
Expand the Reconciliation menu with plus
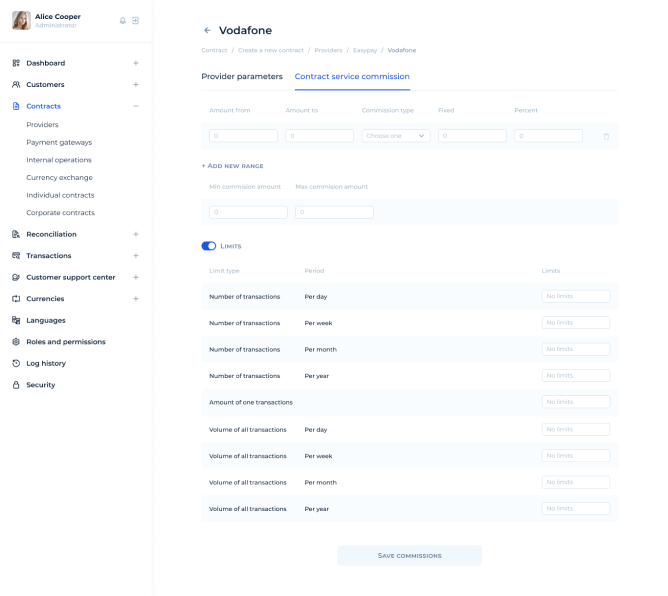click(x=136, y=234)
